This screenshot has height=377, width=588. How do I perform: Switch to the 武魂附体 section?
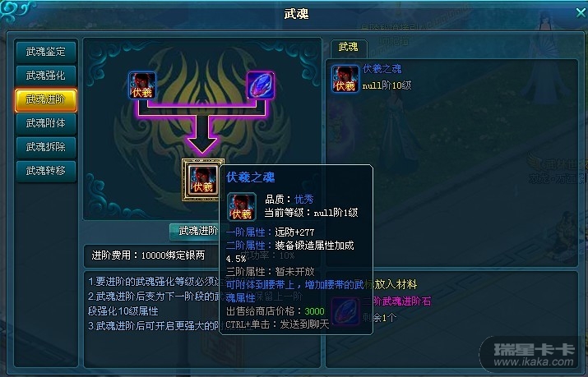click(x=46, y=123)
